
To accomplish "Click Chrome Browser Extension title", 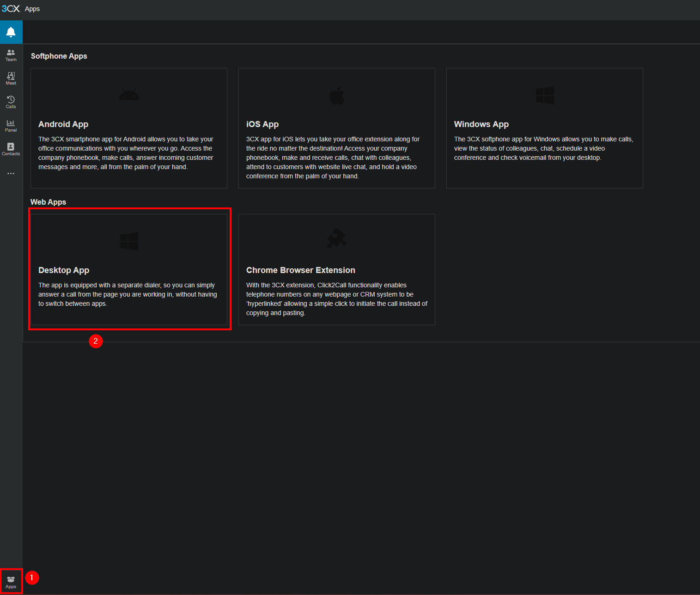I will tap(300, 270).
